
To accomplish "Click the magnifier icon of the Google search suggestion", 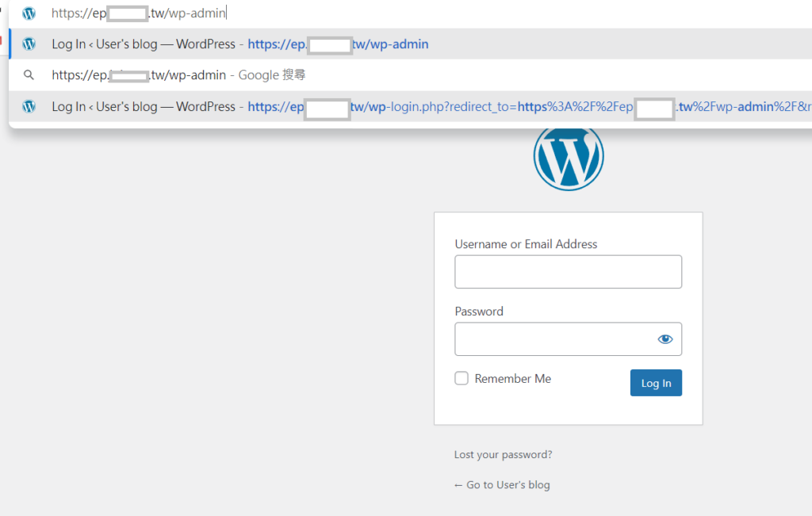I will [x=29, y=75].
